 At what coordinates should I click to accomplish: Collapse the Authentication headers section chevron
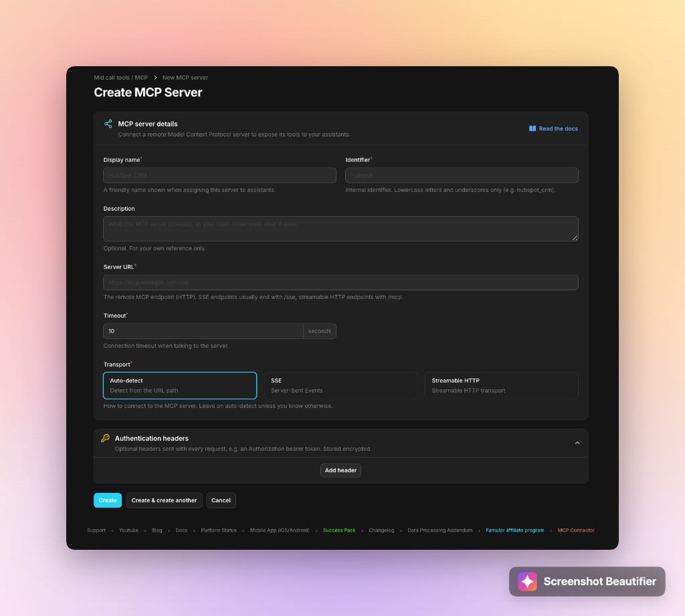(x=577, y=443)
